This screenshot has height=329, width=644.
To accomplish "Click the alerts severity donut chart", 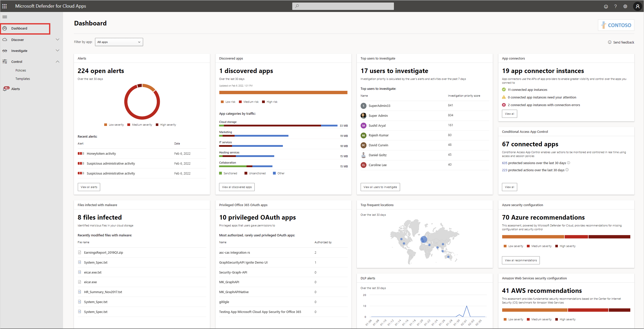I will 142,102.
